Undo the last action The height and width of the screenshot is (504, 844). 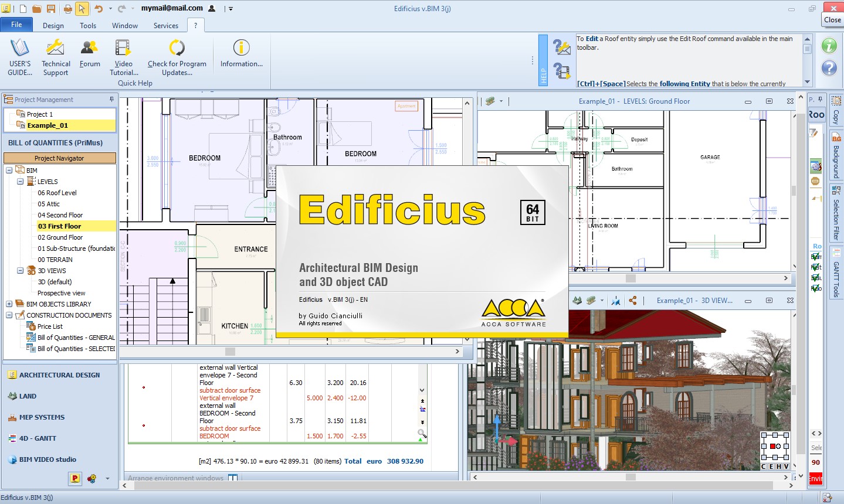tap(99, 8)
